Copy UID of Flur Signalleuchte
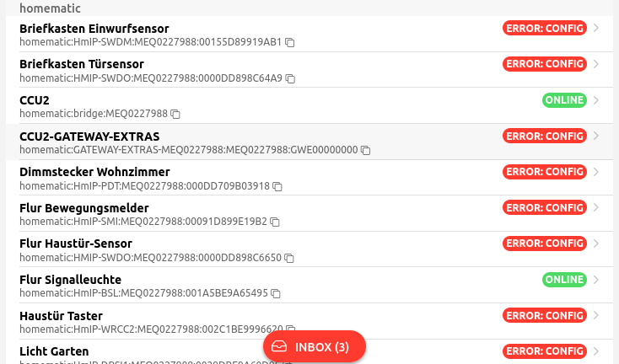The width and height of the screenshot is (619, 364). [276, 293]
